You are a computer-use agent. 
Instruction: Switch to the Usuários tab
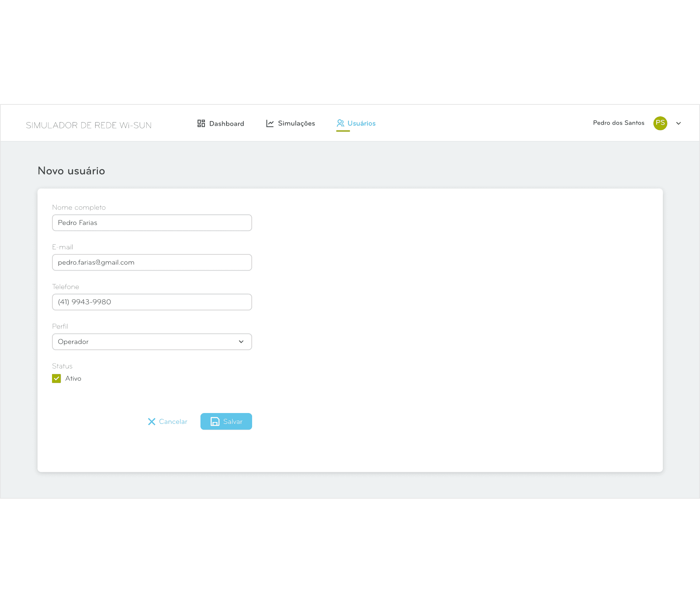361,124
